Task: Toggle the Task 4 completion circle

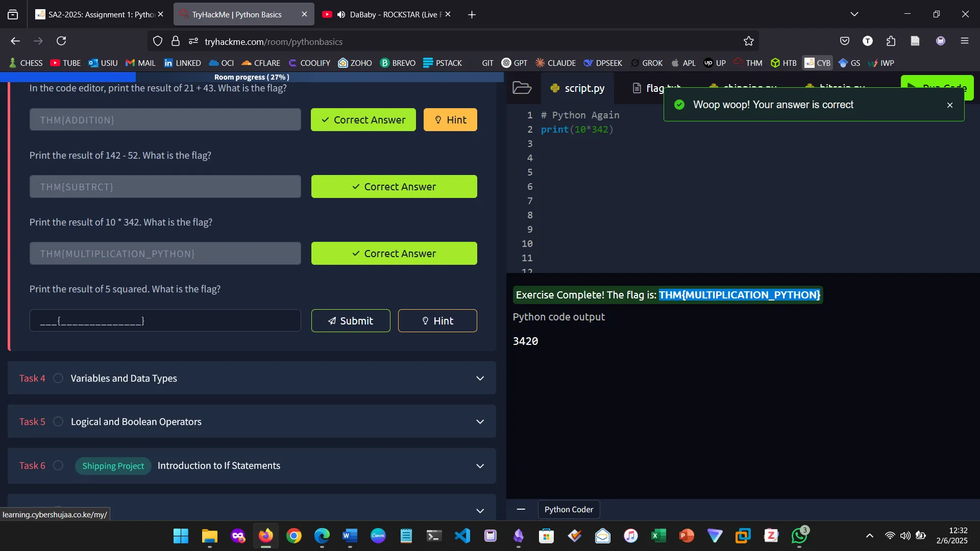Action: tap(58, 378)
